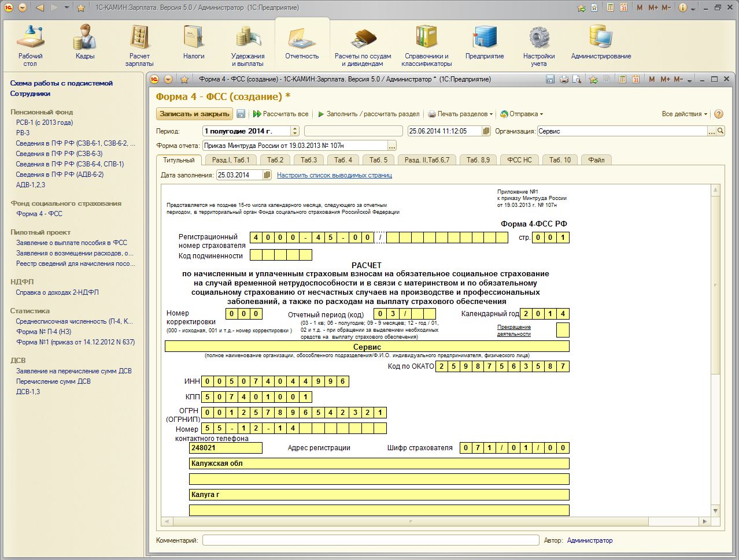Open the calendar in the main title bar

623,8
